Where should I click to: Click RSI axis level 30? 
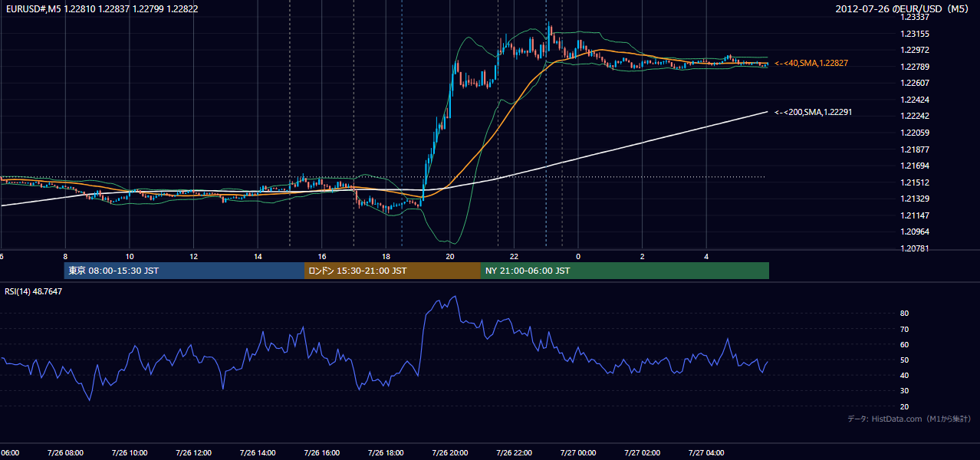(905, 391)
